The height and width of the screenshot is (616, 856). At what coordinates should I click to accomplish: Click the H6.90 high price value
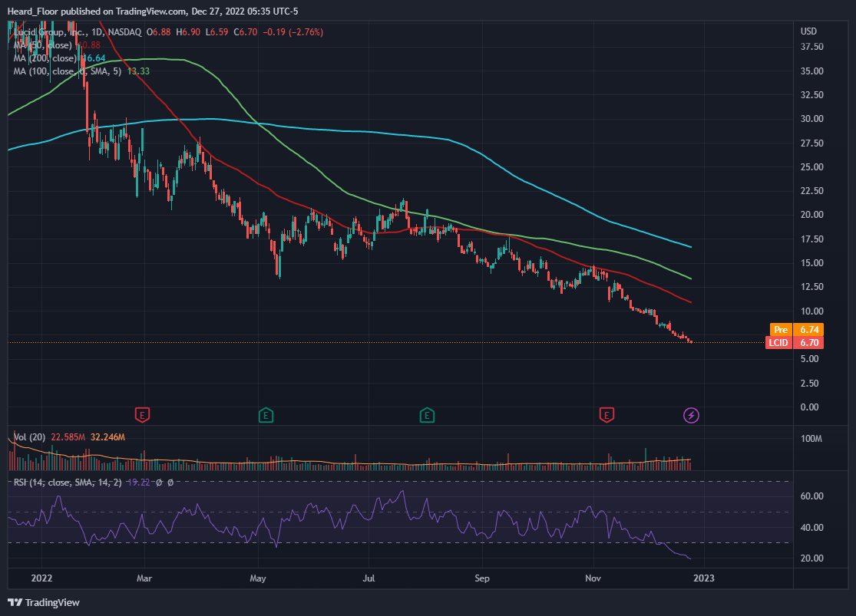pyautogui.click(x=188, y=32)
